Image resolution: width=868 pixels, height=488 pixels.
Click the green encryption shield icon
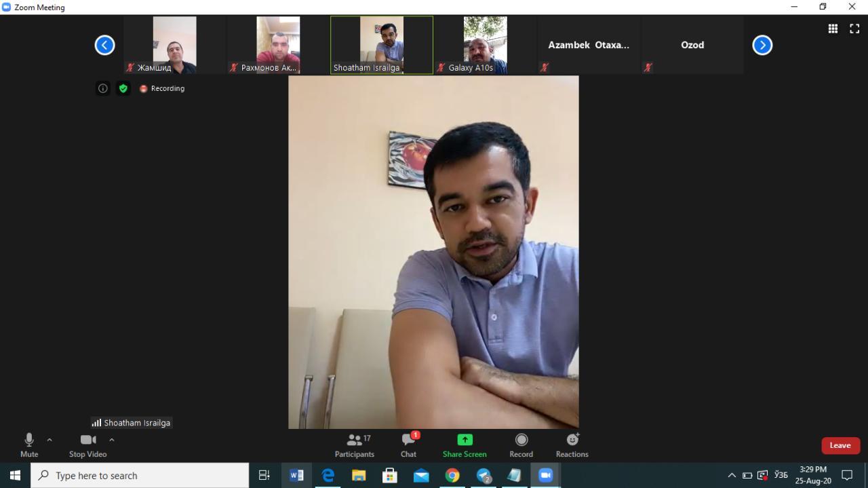[123, 88]
